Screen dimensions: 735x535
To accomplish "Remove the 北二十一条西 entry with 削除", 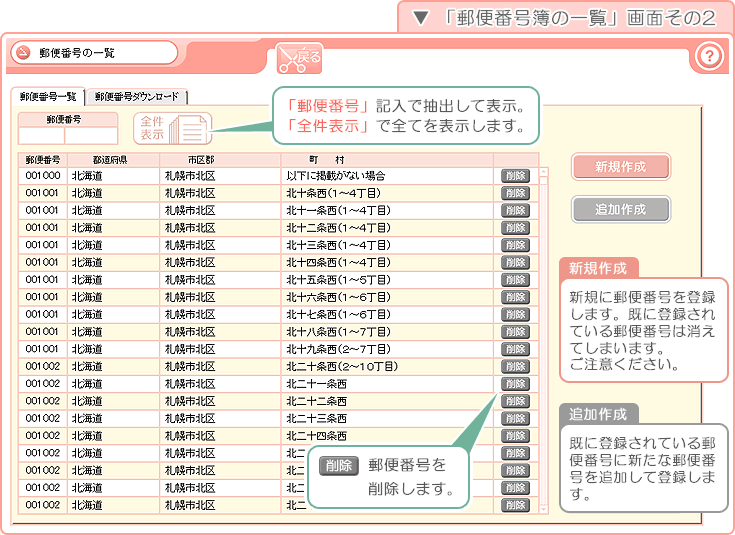I will pyautogui.click(x=515, y=384).
